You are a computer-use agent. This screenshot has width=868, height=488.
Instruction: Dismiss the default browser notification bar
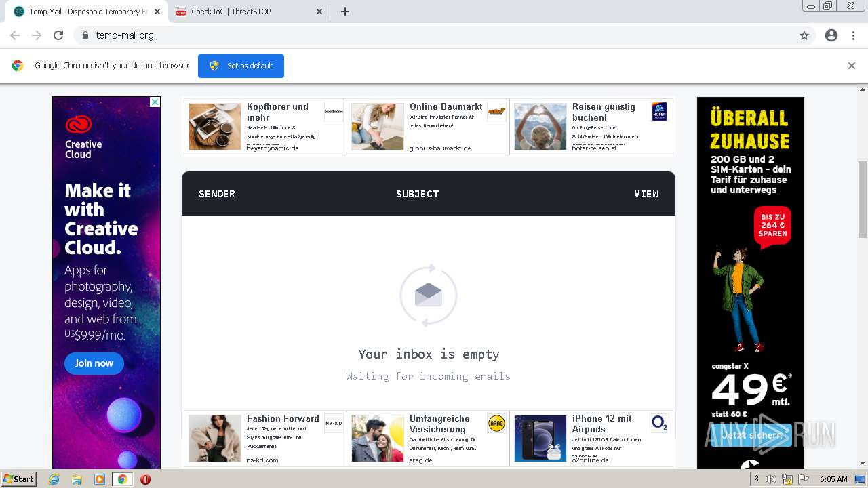coord(852,66)
